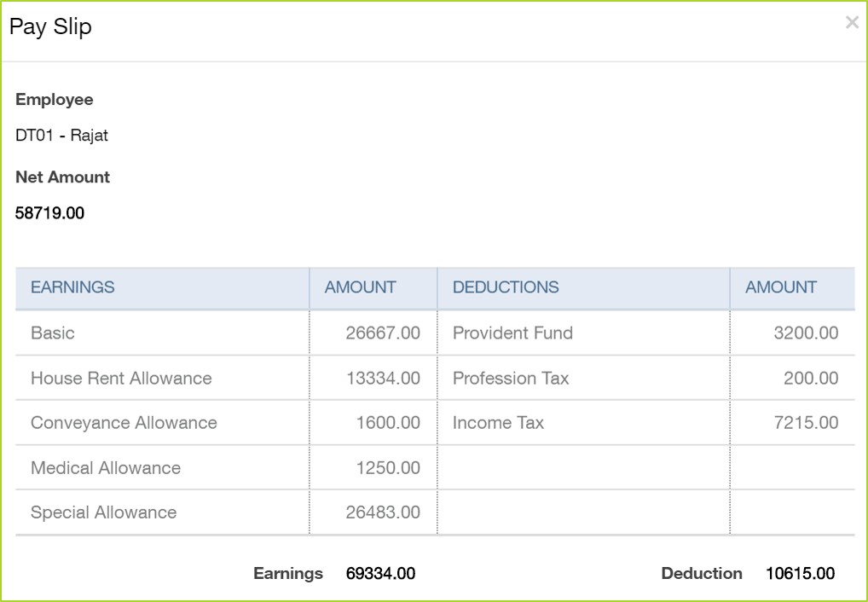Click the employee name DT01 - Rajat
The width and height of the screenshot is (868, 602).
pyautogui.click(x=61, y=135)
